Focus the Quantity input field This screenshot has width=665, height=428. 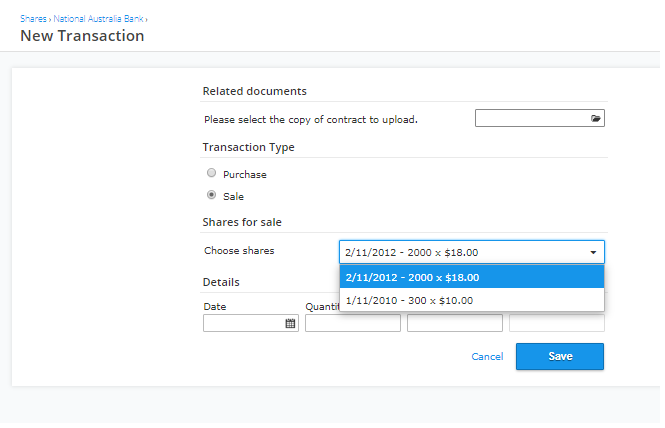coord(353,323)
